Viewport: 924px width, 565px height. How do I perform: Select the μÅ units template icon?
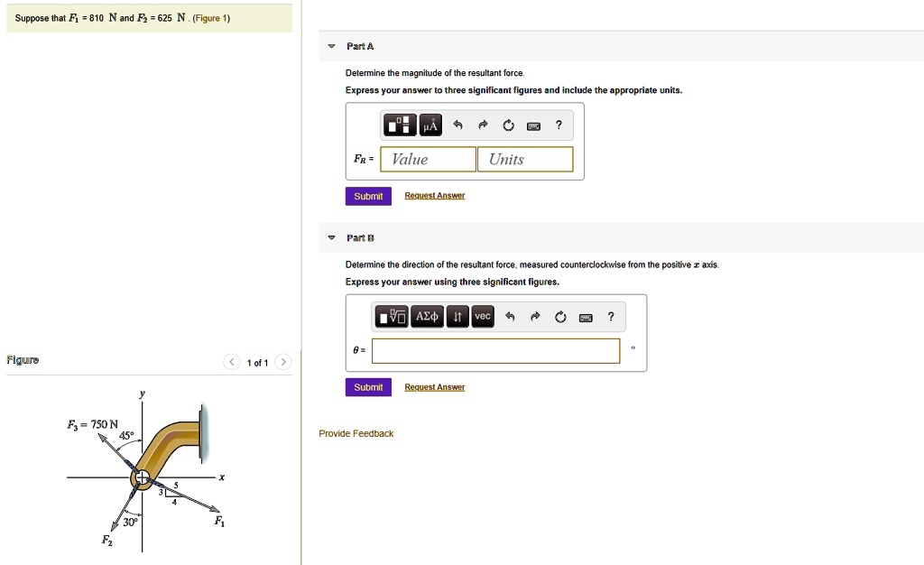[430, 125]
